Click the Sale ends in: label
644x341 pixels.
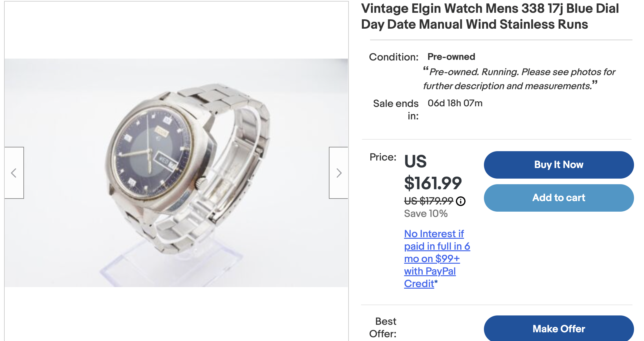[396, 109]
